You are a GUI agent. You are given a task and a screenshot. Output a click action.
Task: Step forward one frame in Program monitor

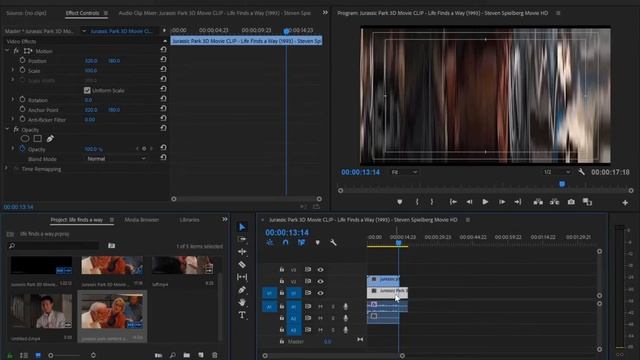tap(502, 202)
